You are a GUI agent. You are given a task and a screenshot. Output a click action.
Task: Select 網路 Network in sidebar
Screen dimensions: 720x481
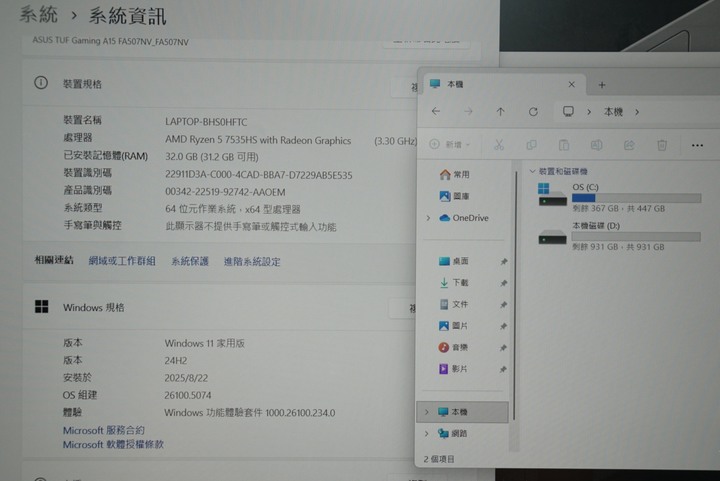tap(452, 433)
